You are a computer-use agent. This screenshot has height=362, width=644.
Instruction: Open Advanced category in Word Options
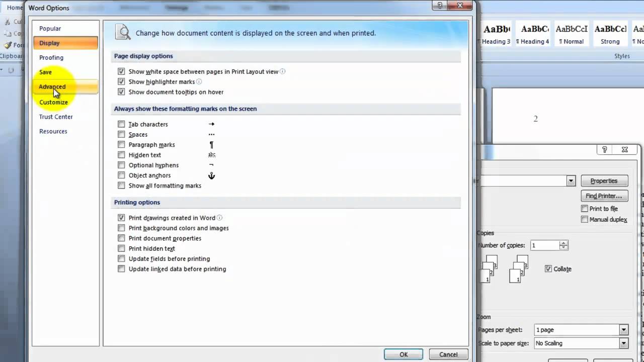point(66,87)
